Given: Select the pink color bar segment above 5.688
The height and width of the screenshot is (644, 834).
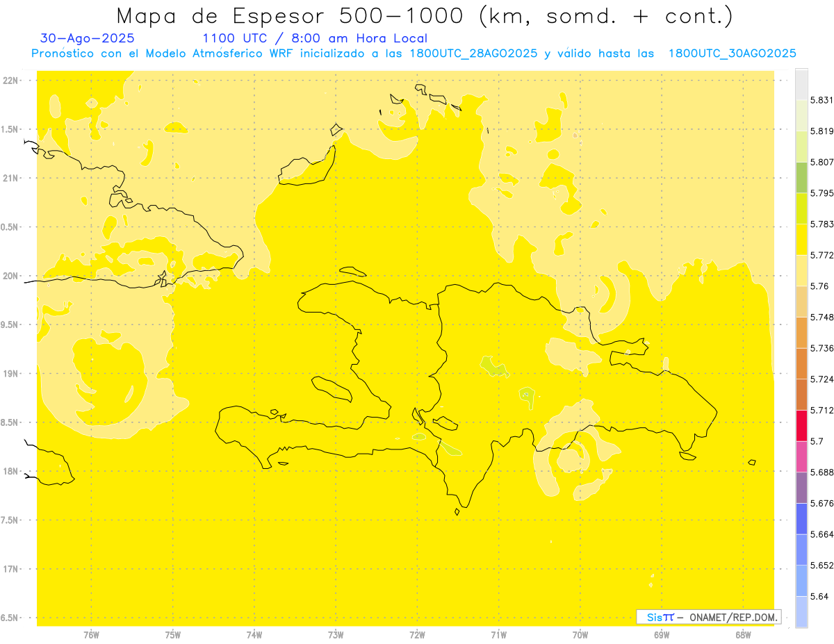Looking at the screenshot, I should (x=801, y=456).
